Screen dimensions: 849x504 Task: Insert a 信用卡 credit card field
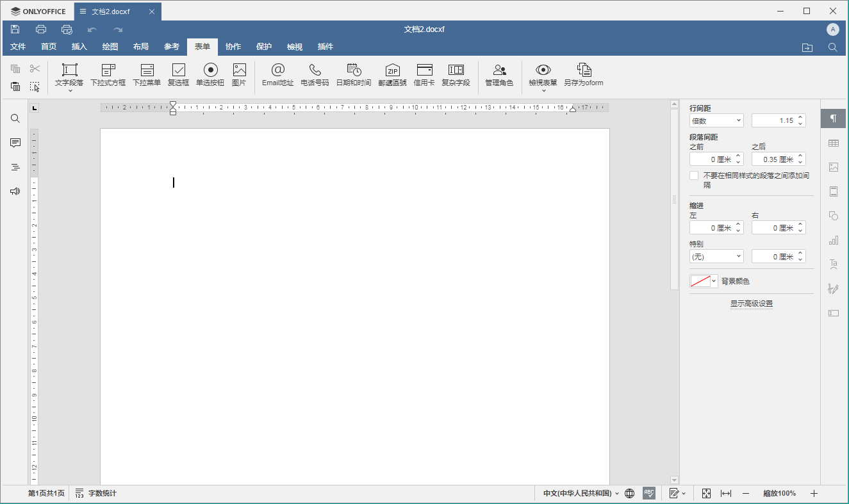click(424, 75)
